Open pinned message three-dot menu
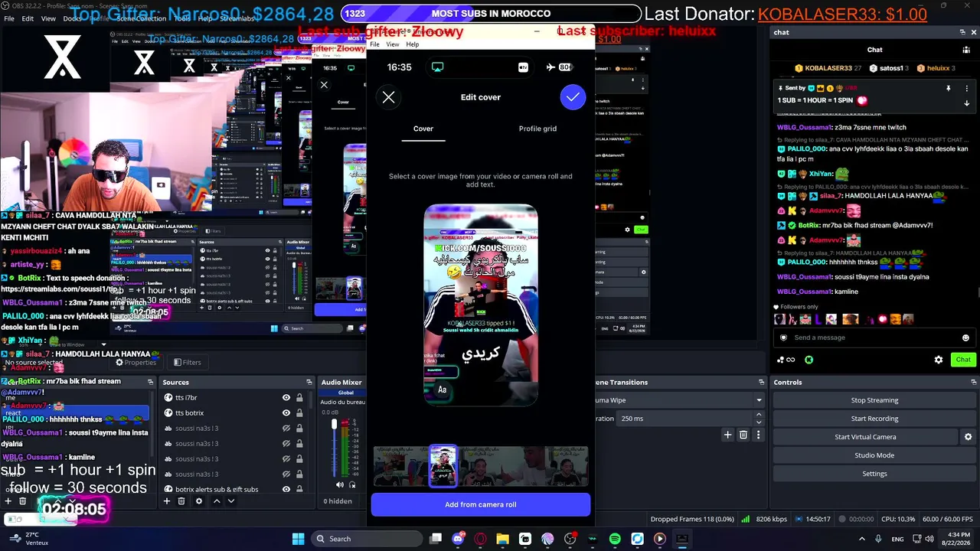This screenshot has height=551, width=980. (x=966, y=89)
